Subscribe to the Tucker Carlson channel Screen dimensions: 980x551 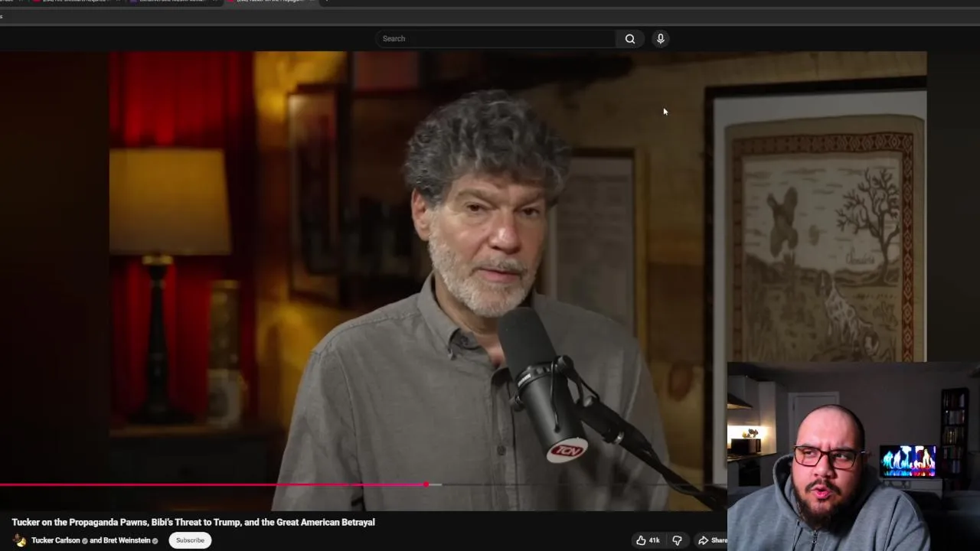tap(190, 540)
